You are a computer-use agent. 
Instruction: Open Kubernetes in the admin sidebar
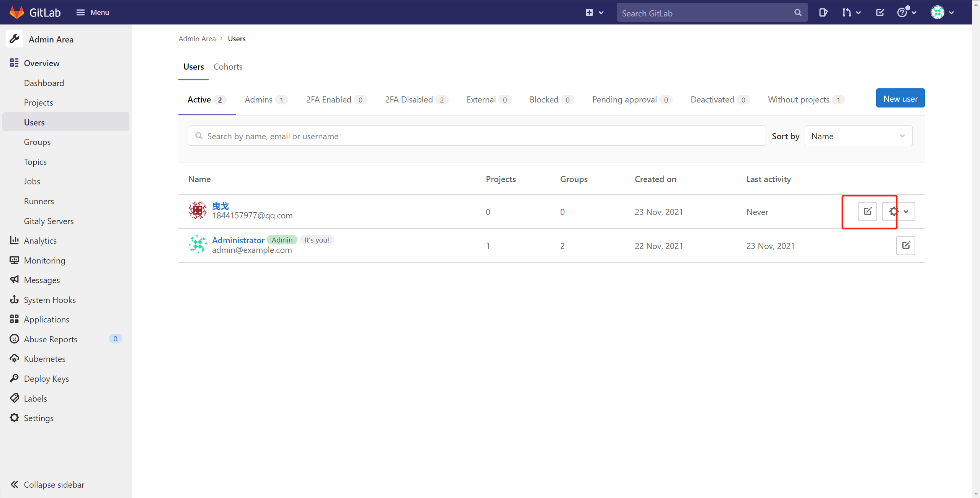click(x=44, y=359)
